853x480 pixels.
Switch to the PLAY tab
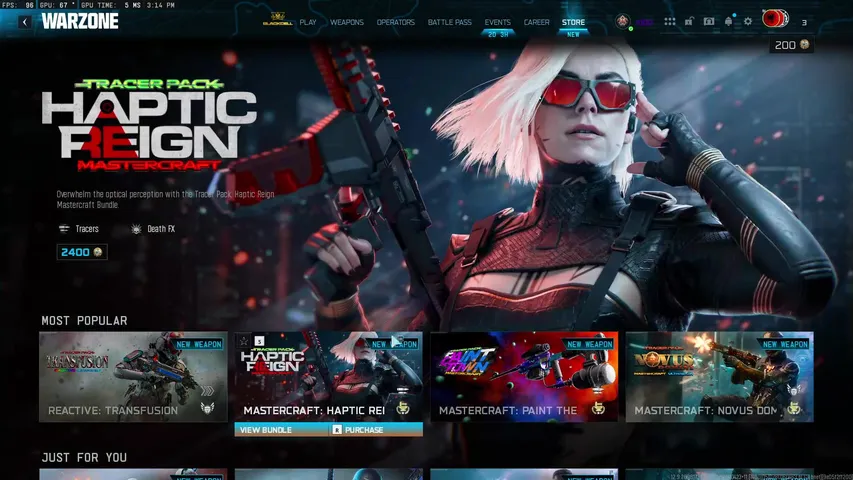[308, 22]
